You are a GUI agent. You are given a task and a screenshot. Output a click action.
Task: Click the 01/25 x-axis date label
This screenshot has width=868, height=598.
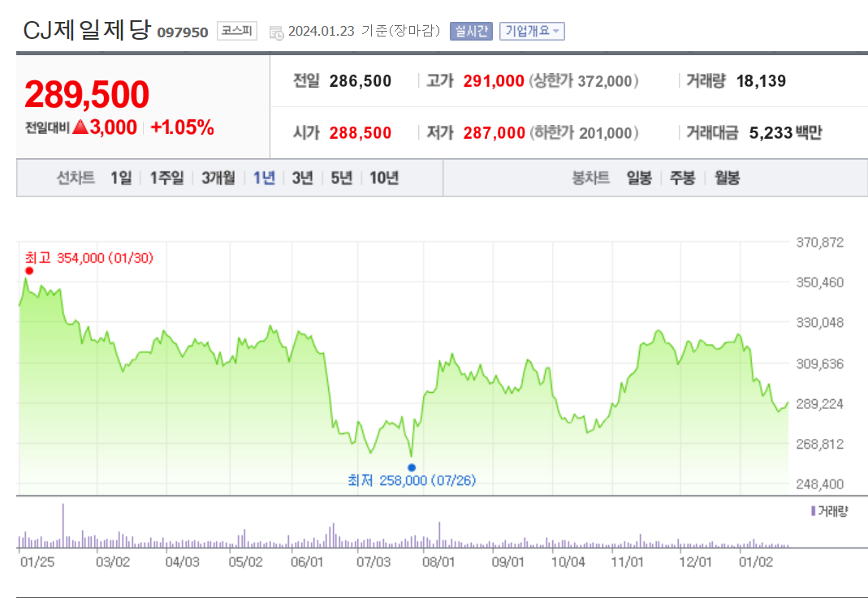37,562
